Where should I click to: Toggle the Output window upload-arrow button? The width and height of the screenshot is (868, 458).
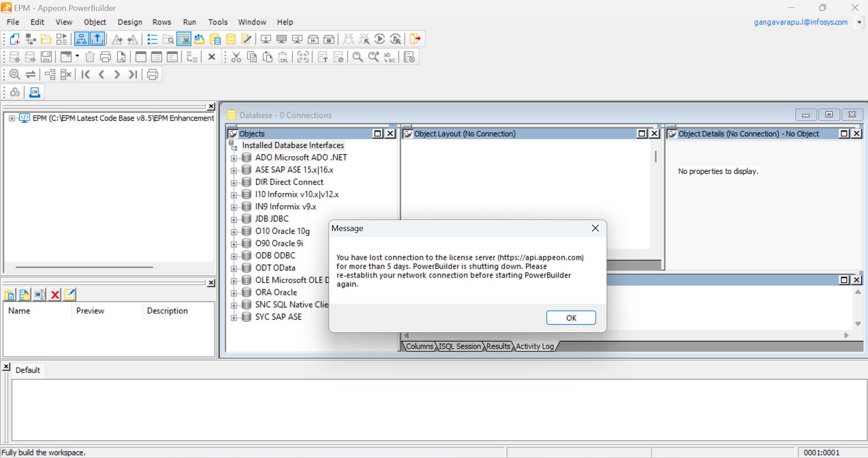97,39
